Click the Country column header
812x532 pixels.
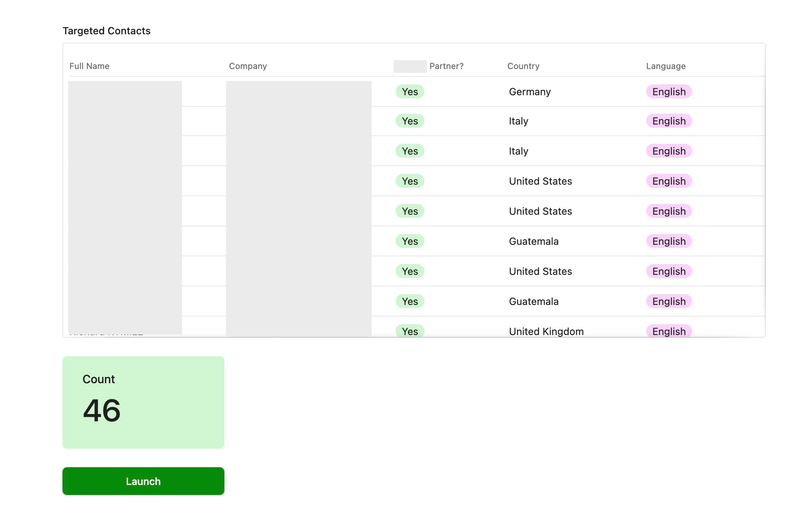pos(523,66)
